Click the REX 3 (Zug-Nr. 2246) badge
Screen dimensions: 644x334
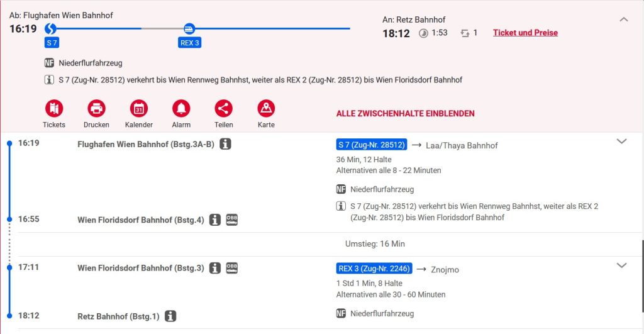point(374,269)
